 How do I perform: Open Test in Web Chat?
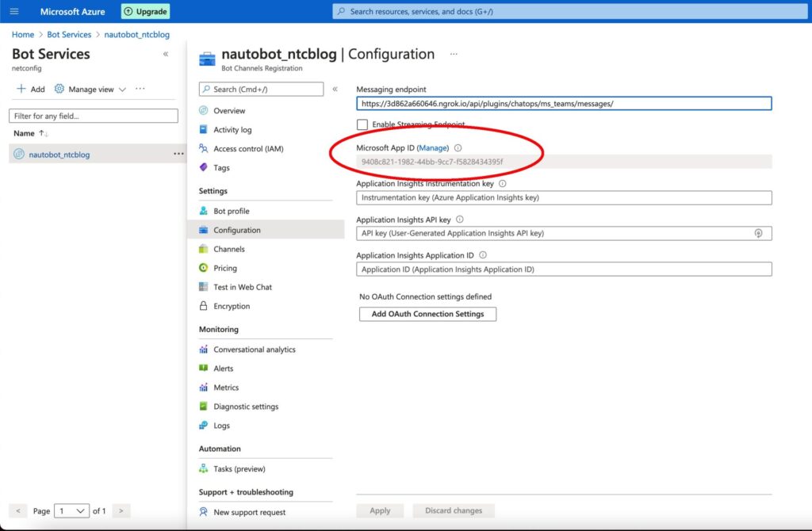[243, 287]
